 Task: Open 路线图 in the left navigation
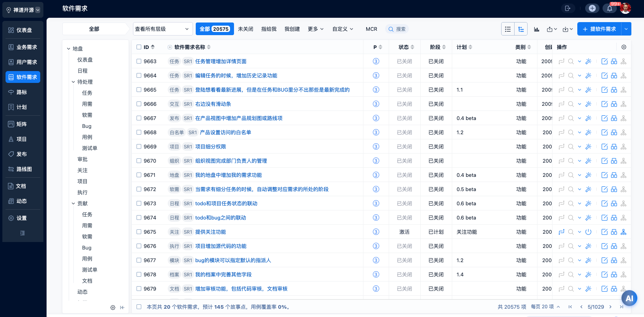point(24,169)
